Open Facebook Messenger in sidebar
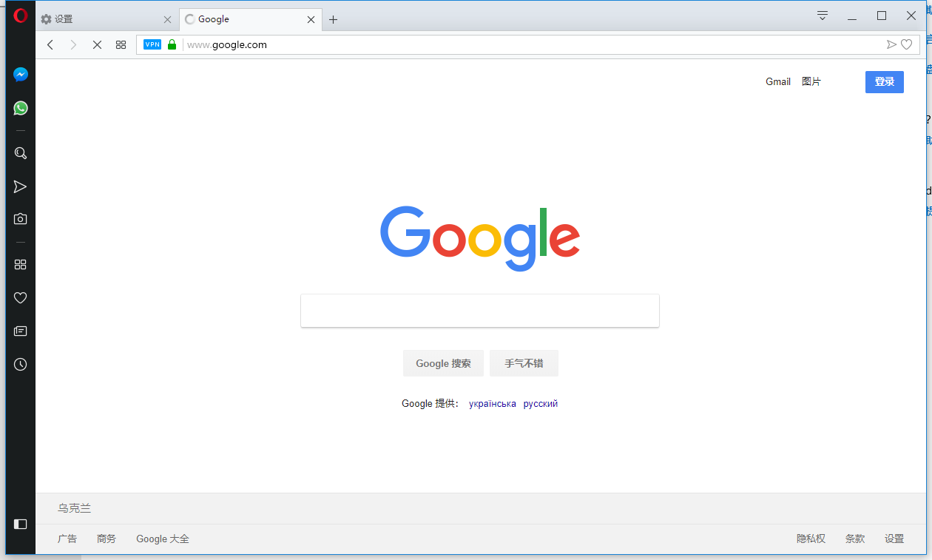932x560 pixels. click(x=21, y=75)
